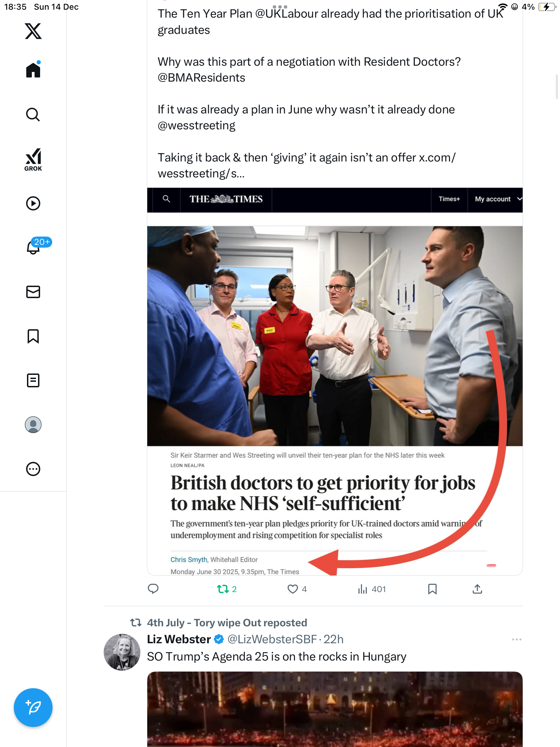Open the Lists sidebar icon
560x747 pixels.
tap(33, 380)
